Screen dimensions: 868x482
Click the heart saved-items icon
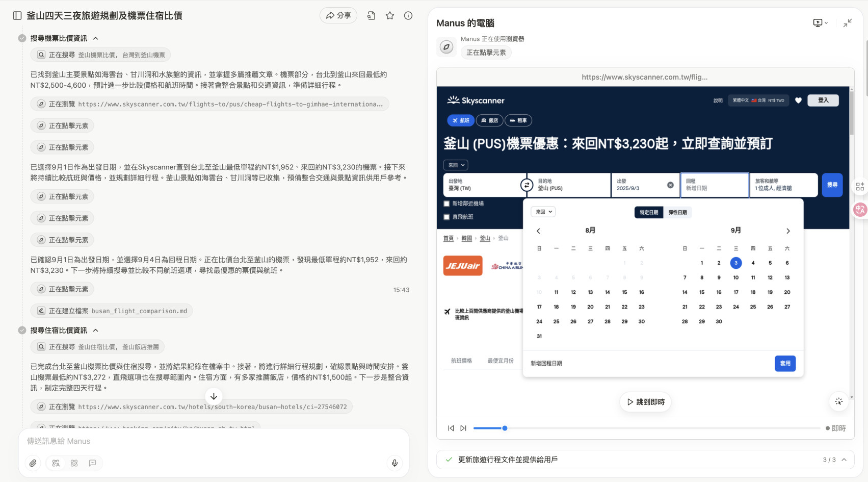798,100
